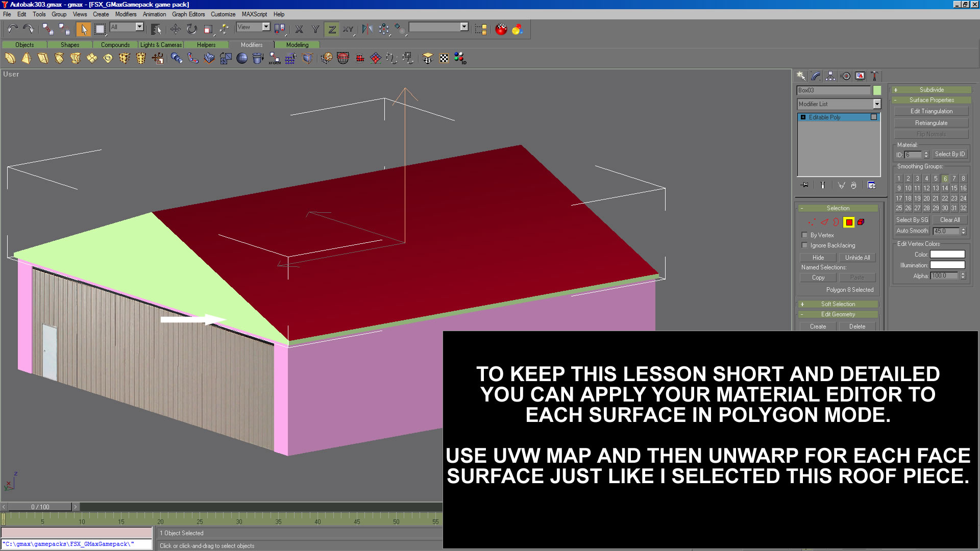Enable the Ignore Backfacing checkbox
Viewport: 980px width, 551px height.
[805, 245]
